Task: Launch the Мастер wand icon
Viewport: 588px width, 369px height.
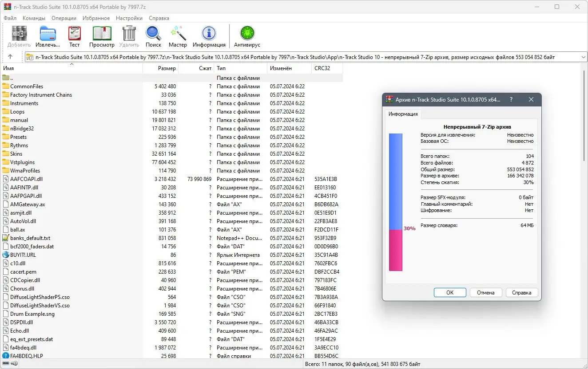Action: coord(178,33)
